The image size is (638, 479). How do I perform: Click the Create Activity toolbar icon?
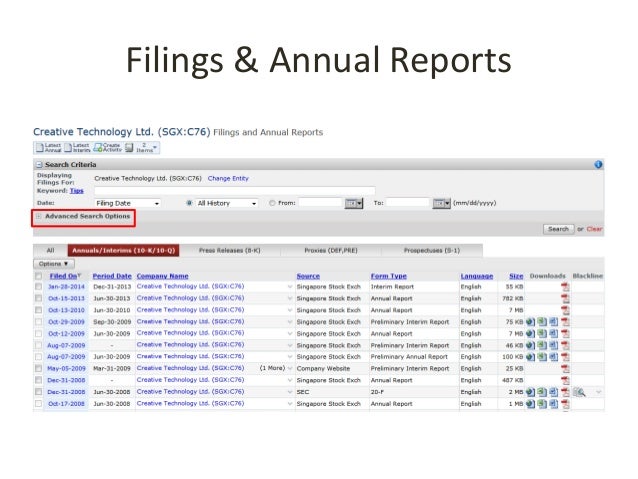(x=107, y=147)
